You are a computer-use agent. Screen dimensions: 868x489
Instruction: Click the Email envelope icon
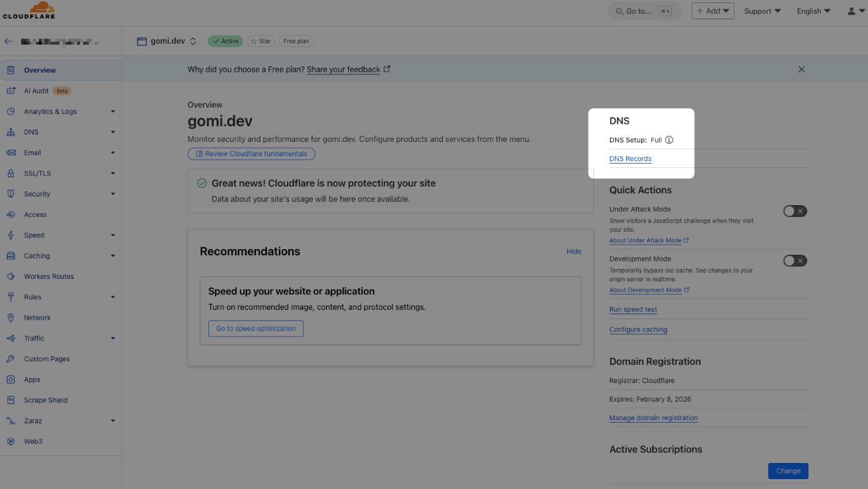(x=11, y=152)
